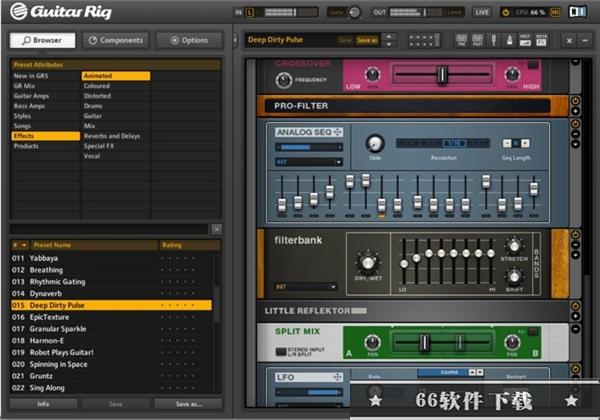Adjust the Crossover low/high balance slider
The height and width of the screenshot is (420, 600).
click(442, 74)
